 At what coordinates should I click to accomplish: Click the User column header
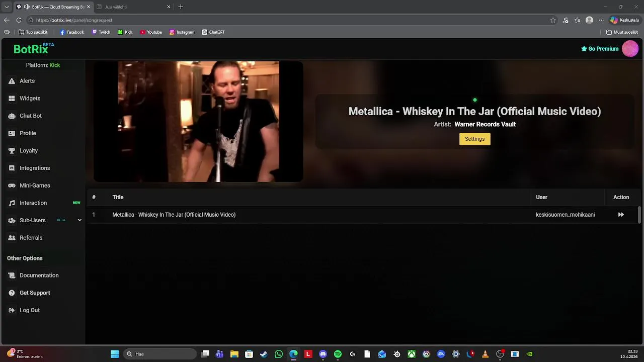[x=541, y=197]
